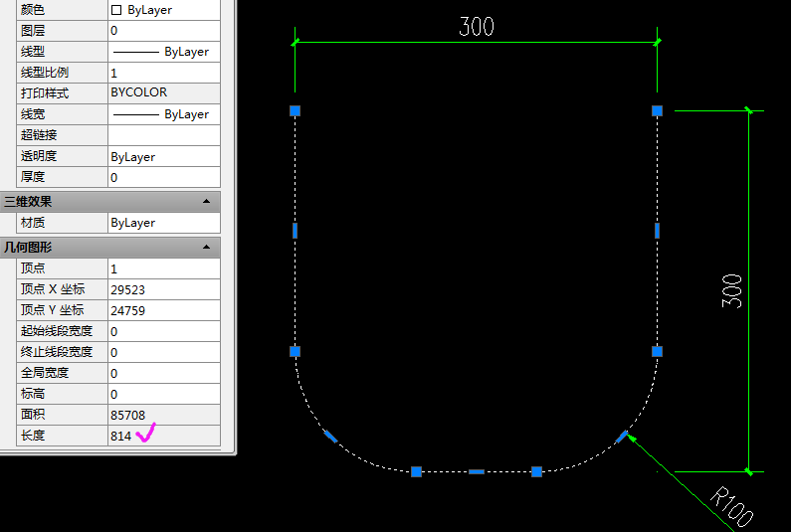Collapse the 几何图形 section arrow
791x532 pixels.
[x=206, y=247]
